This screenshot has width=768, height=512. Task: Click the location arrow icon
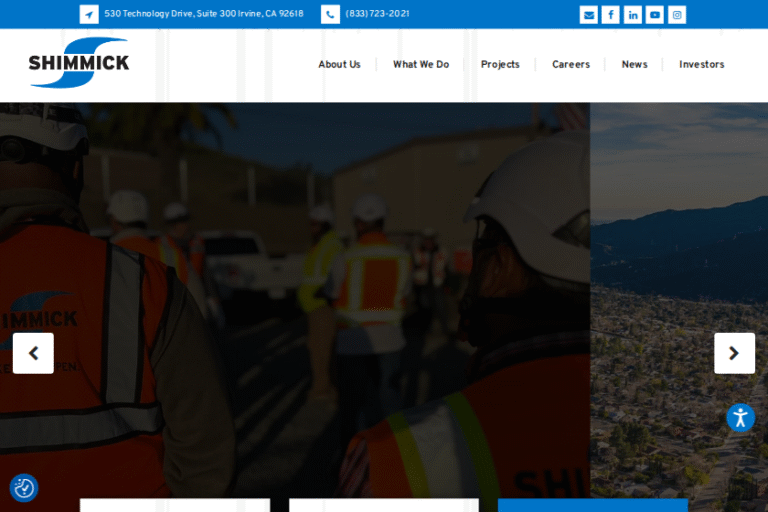pyautogui.click(x=89, y=14)
